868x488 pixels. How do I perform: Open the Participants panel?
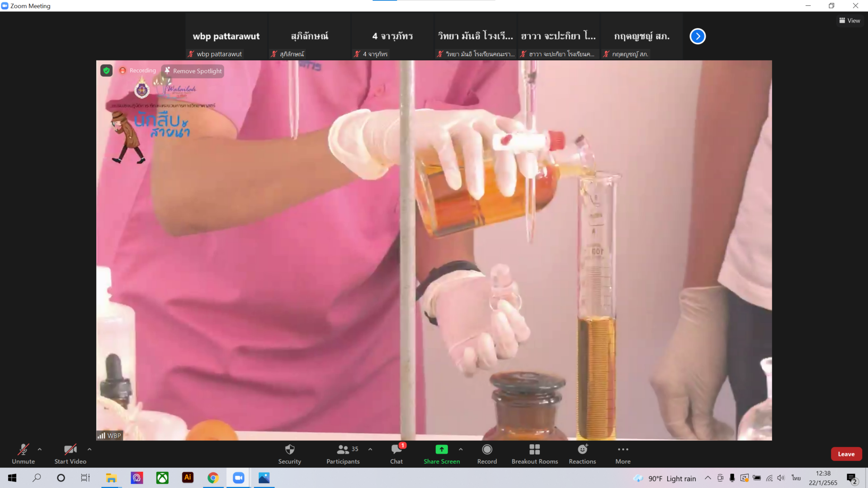(343, 453)
